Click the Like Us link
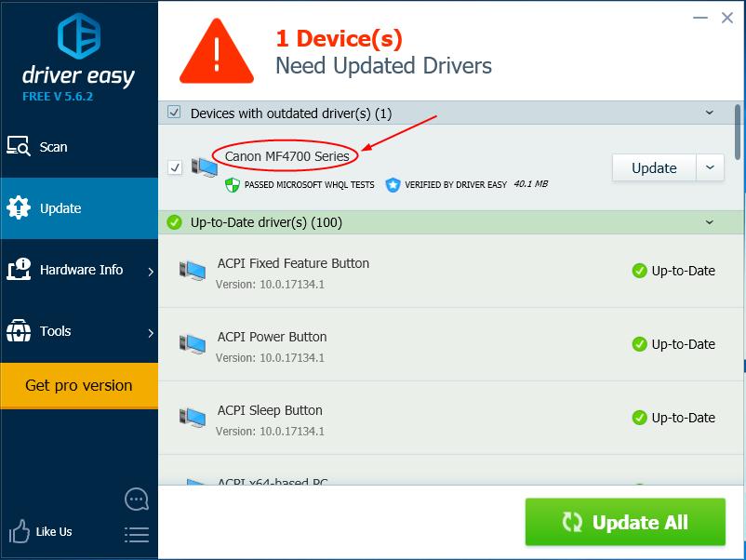This screenshot has width=746, height=560. 54,531
